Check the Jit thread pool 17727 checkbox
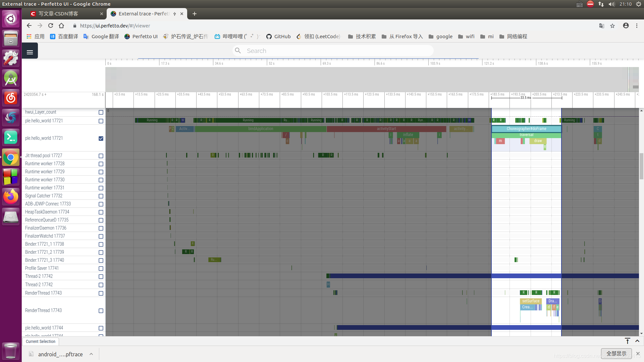 pos(101,156)
